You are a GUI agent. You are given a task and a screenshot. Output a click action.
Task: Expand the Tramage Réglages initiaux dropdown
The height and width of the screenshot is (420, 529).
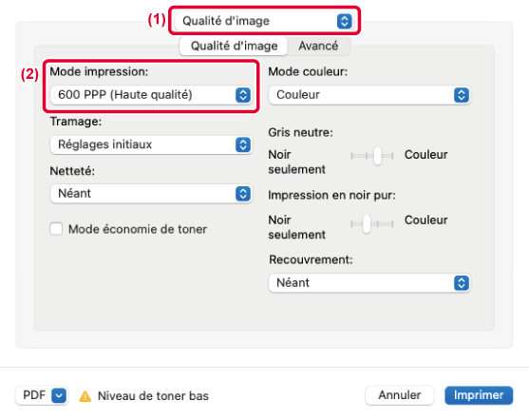[x=151, y=144]
